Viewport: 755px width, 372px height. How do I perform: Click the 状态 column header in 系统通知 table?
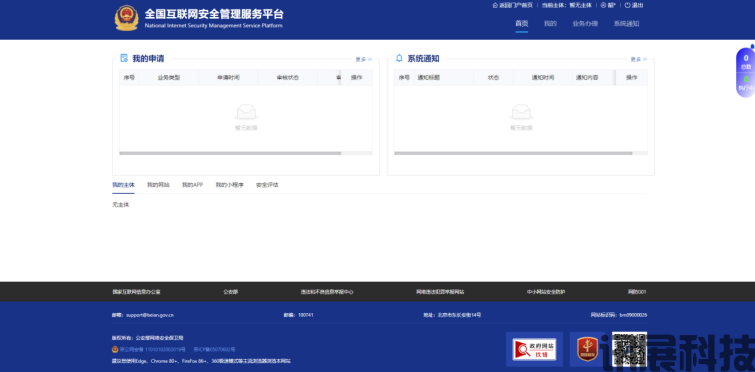point(494,77)
